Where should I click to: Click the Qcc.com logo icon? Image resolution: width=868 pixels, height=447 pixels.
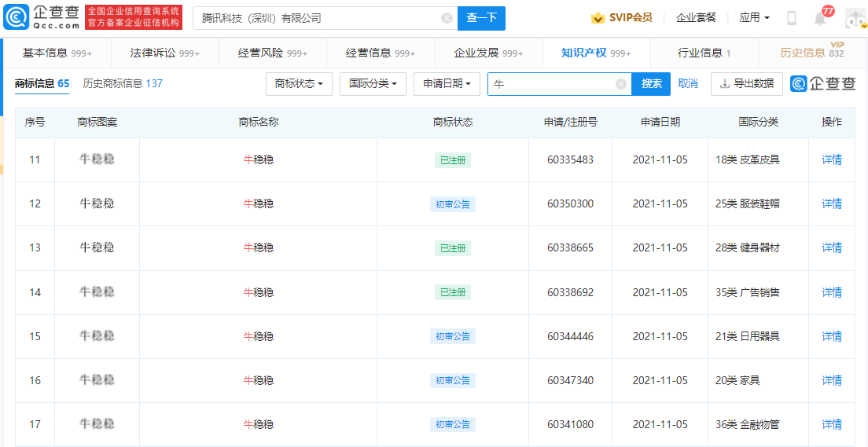coord(17,17)
